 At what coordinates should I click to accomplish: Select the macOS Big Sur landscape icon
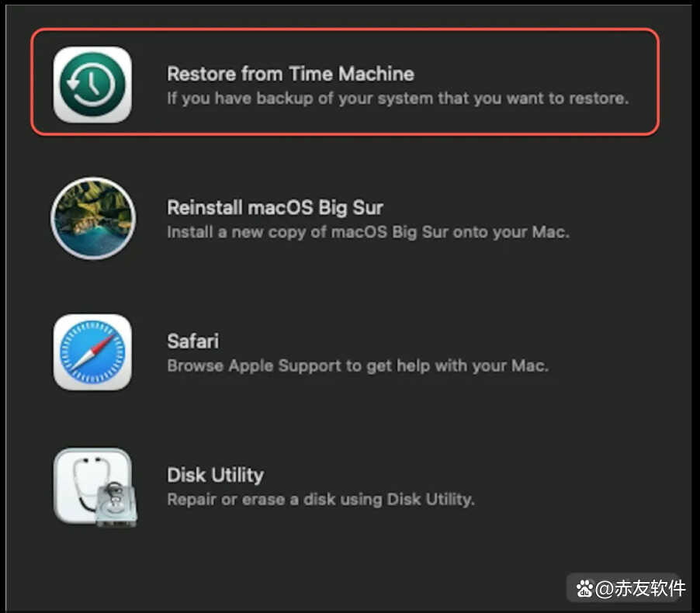93,218
